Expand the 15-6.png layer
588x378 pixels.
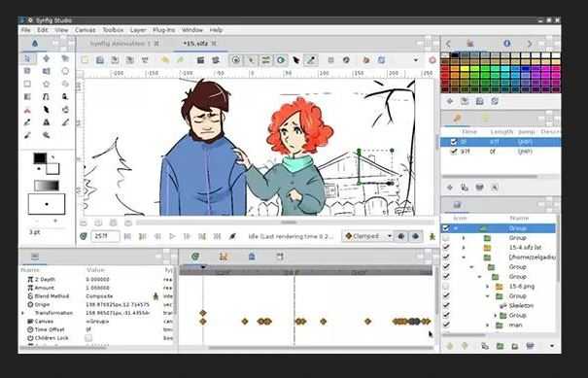click(x=488, y=286)
